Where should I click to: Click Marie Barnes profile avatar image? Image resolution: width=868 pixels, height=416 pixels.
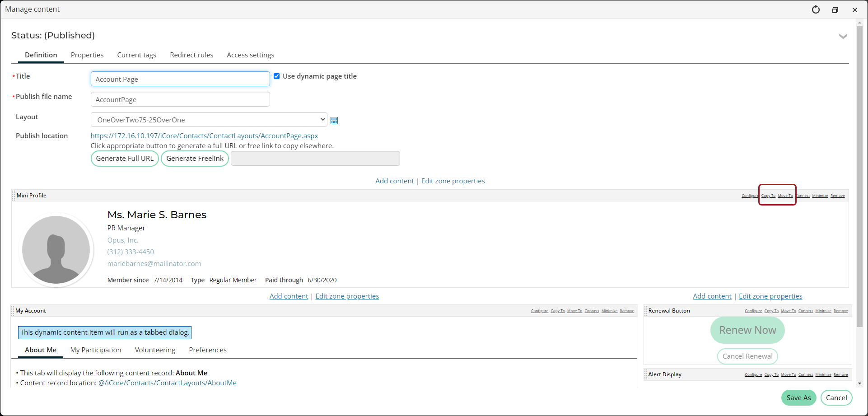click(56, 250)
